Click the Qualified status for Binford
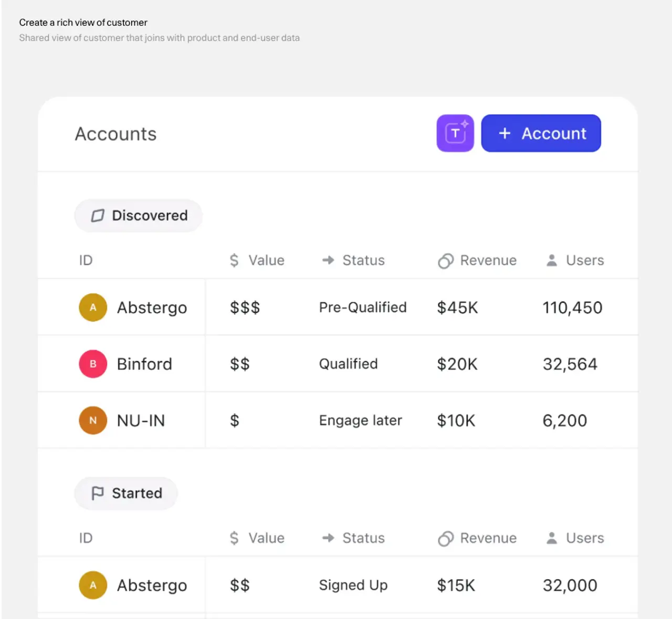 [349, 364]
